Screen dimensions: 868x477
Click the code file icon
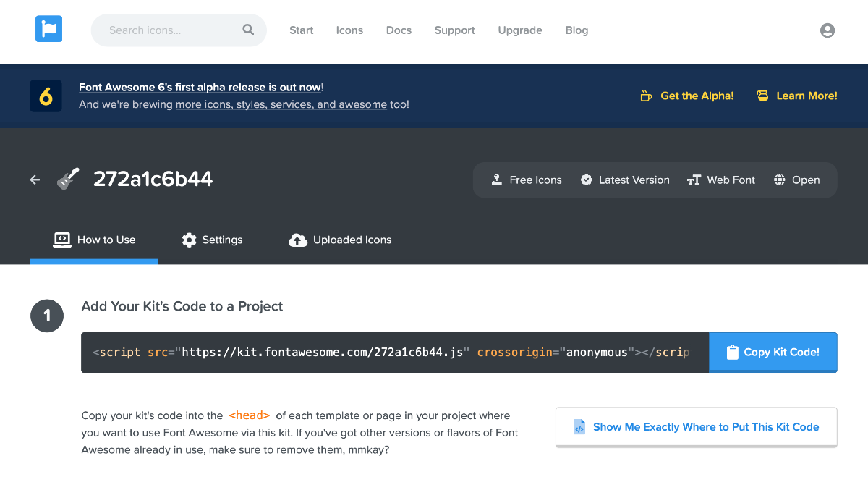(579, 427)
